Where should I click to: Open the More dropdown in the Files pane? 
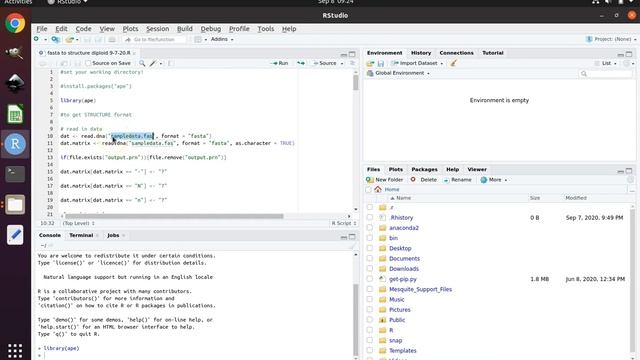tap(494, 180)
